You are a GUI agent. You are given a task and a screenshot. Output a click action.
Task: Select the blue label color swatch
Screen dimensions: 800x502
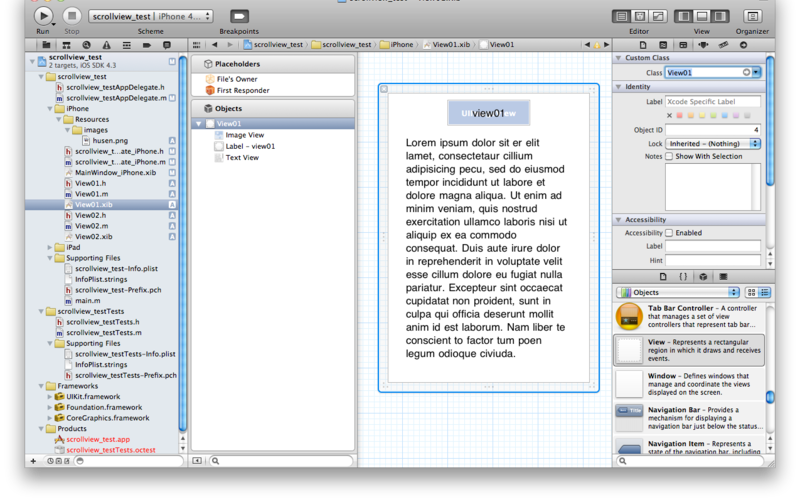pyautogui.click(x=724, y=116)
